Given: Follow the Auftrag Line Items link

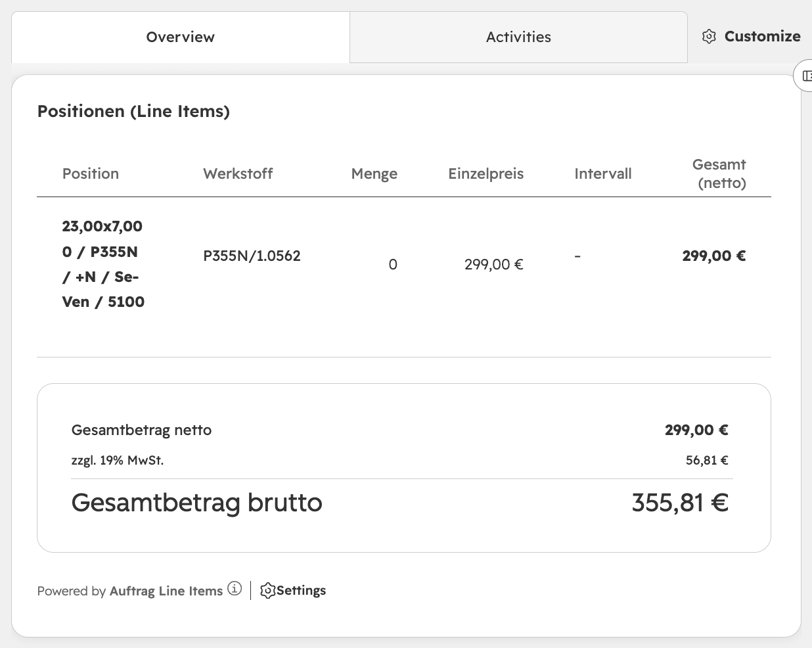Looking at the screenshot, I should coord(166,591).
